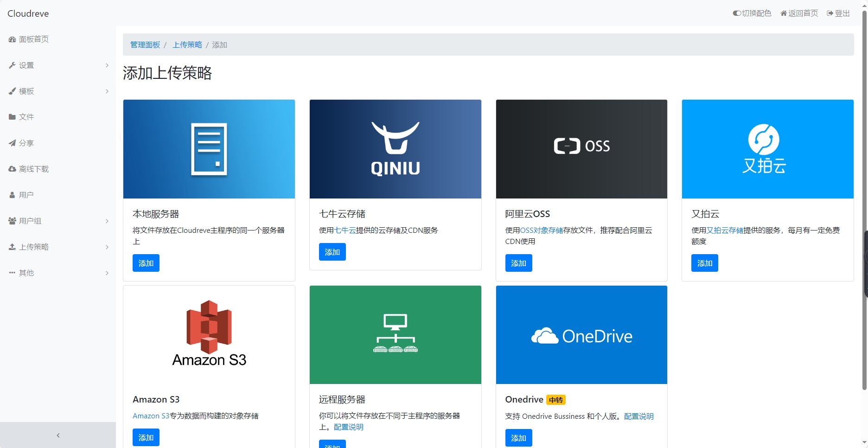Add the Amazon S3 upload policy
The height and width of the screenshot is (448, 868).
click(x=146, y=437)
